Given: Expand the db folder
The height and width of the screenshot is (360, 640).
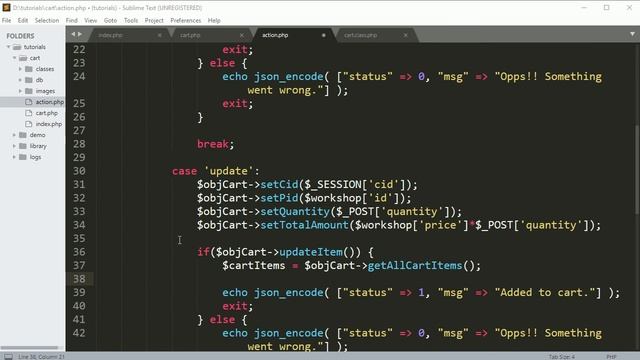Looking at the screenshot, I should pos(20,80).
